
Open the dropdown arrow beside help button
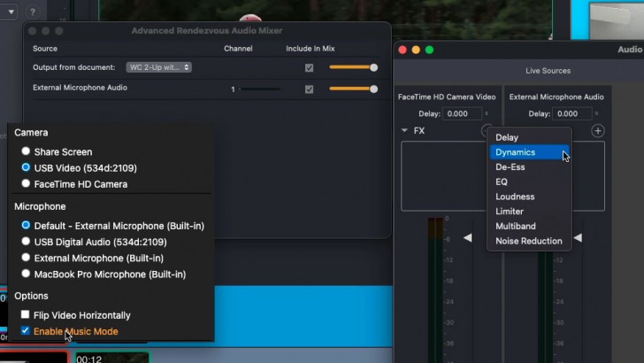click(x=11, y=12)
